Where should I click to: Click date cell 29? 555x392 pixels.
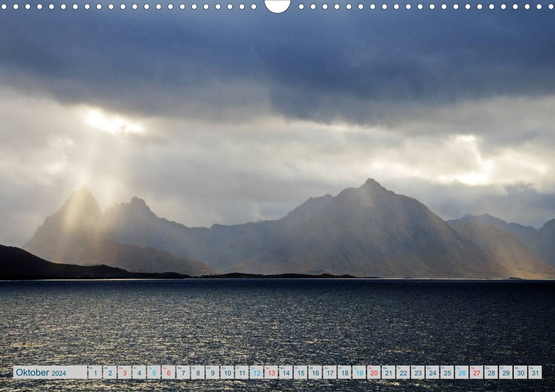(x=506, y=373)
